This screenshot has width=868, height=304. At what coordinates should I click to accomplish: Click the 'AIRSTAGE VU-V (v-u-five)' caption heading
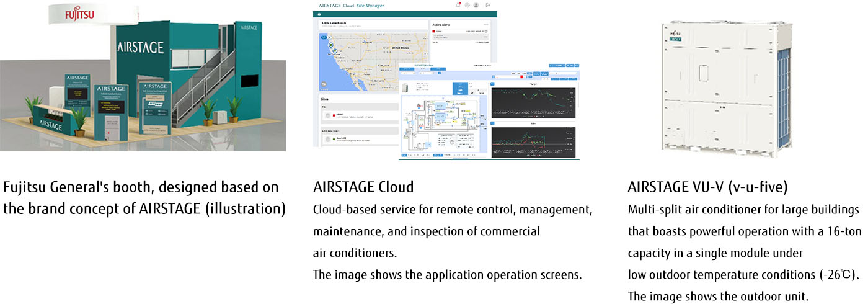[707, 187]
